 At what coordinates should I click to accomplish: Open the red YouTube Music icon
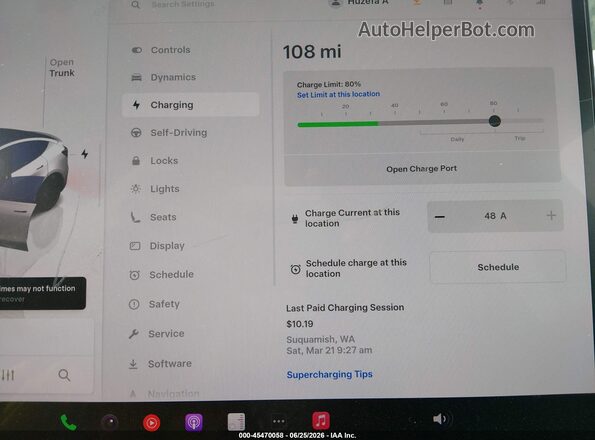click(152, 423)
